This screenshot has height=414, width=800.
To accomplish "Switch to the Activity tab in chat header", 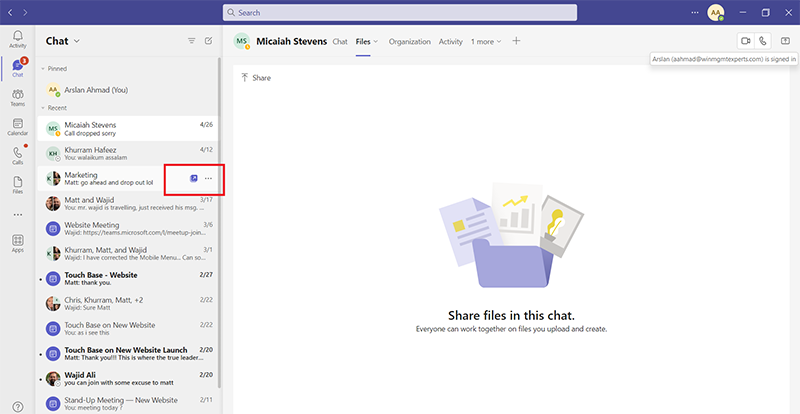I will [451, 42].
